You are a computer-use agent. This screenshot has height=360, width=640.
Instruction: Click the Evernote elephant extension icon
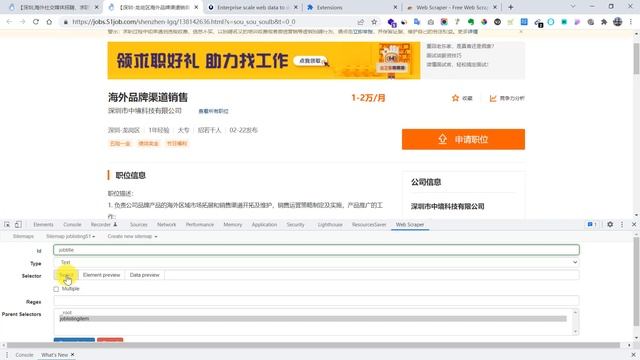[471, 22]
